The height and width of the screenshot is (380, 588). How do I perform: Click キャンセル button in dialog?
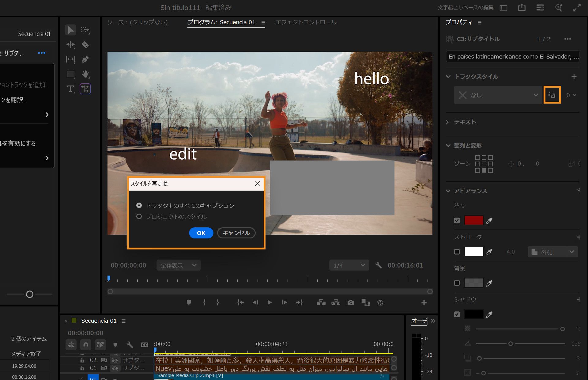tap(236, 233)
